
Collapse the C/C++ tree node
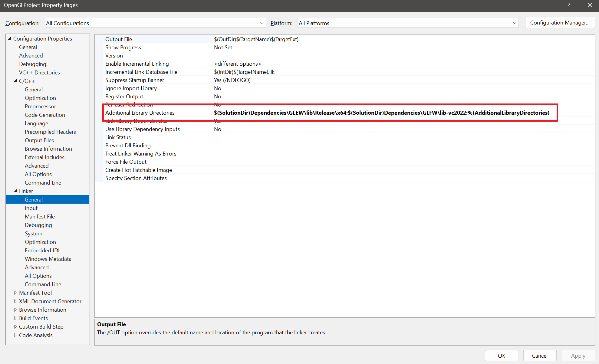click(15, 81)
